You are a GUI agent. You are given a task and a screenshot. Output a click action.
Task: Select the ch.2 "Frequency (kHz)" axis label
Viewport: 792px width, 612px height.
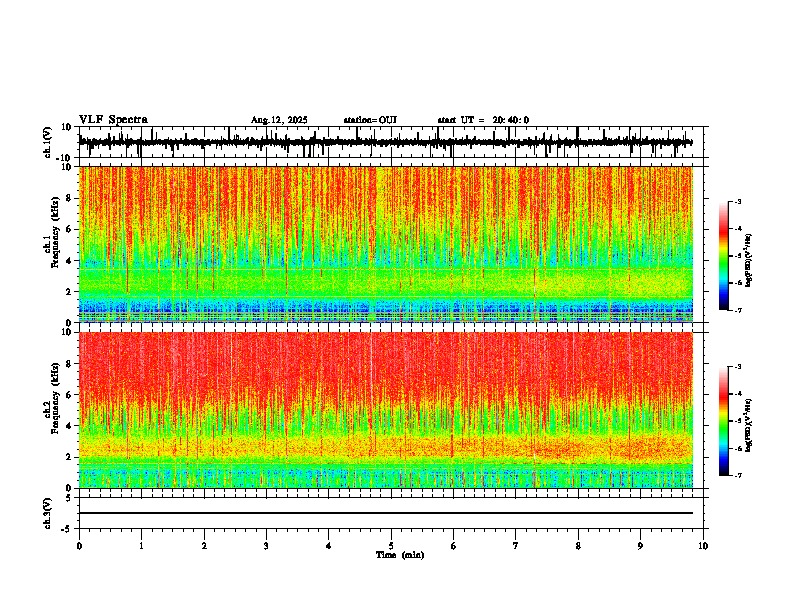[x=55, y=398]
